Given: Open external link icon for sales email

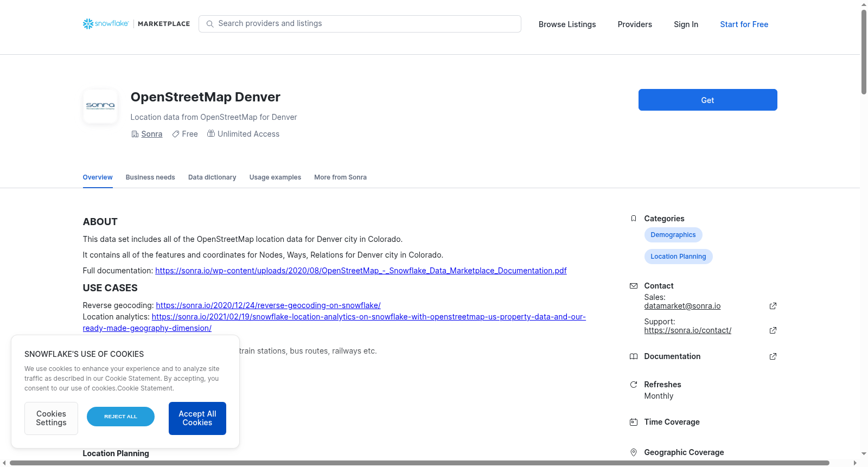Looking at the screenshot, I should [773, 306].
